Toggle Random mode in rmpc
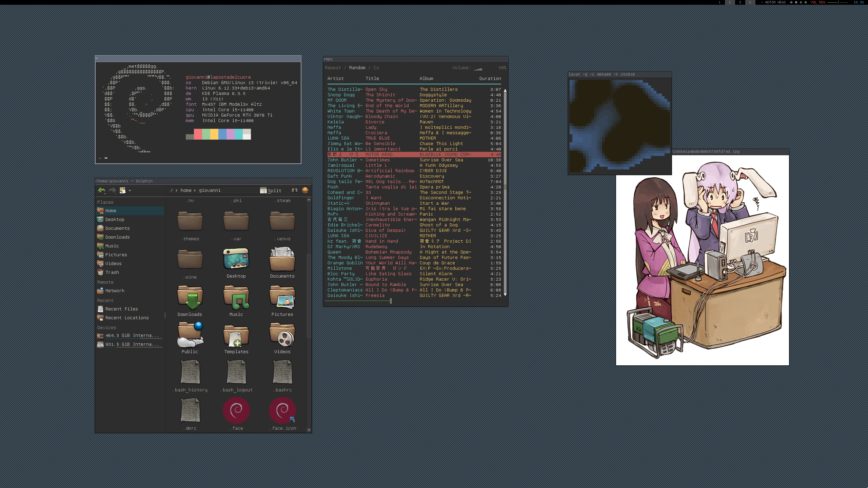 tap(357, 68)
